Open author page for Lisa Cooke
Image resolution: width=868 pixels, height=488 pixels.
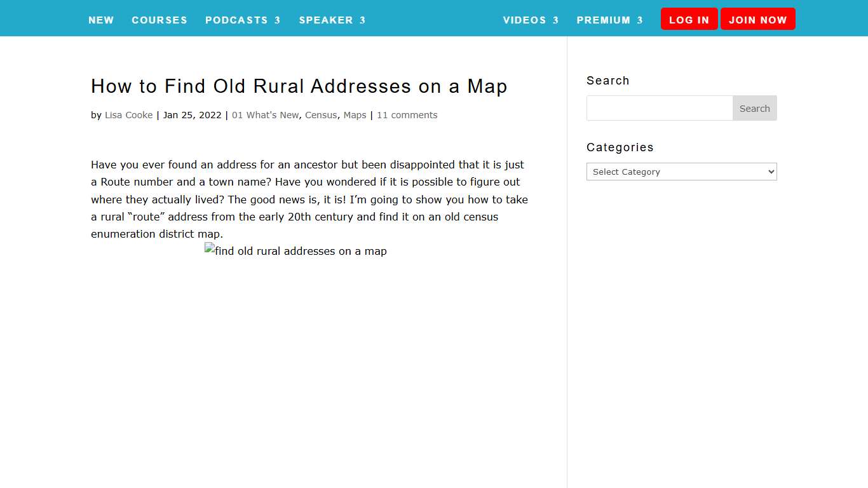point(128,115)
